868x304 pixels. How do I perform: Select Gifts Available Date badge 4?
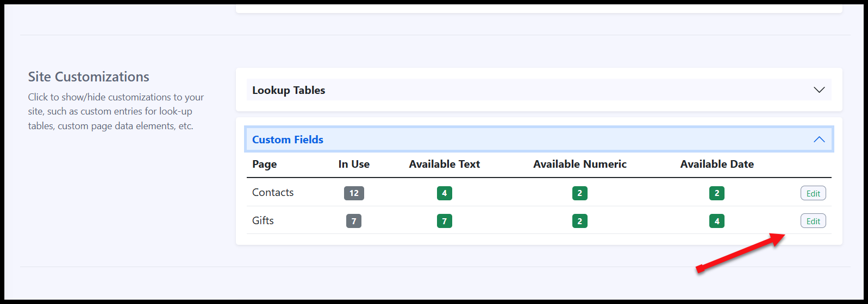tap(717, 221)
